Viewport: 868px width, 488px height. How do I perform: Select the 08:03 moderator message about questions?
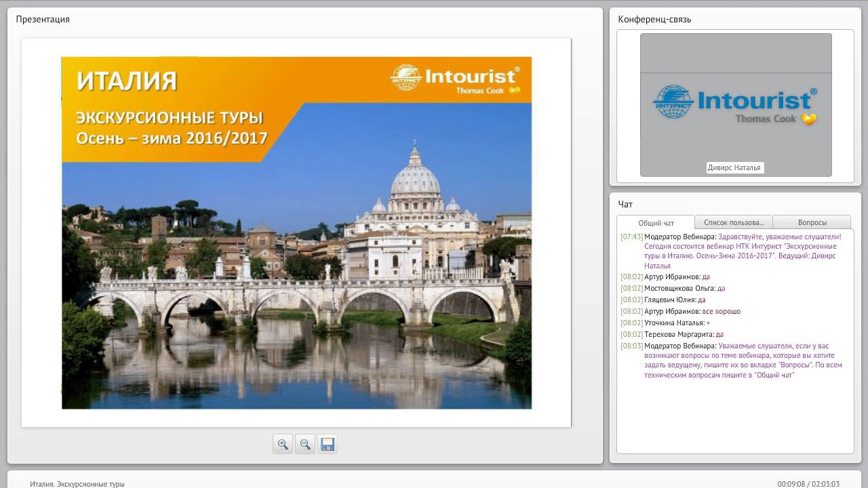(732, 360)
